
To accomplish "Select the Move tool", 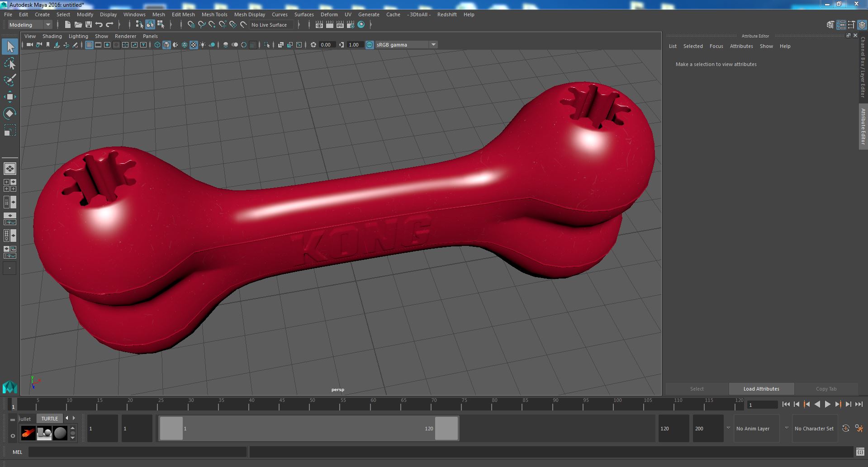I will tap(10, 97).
